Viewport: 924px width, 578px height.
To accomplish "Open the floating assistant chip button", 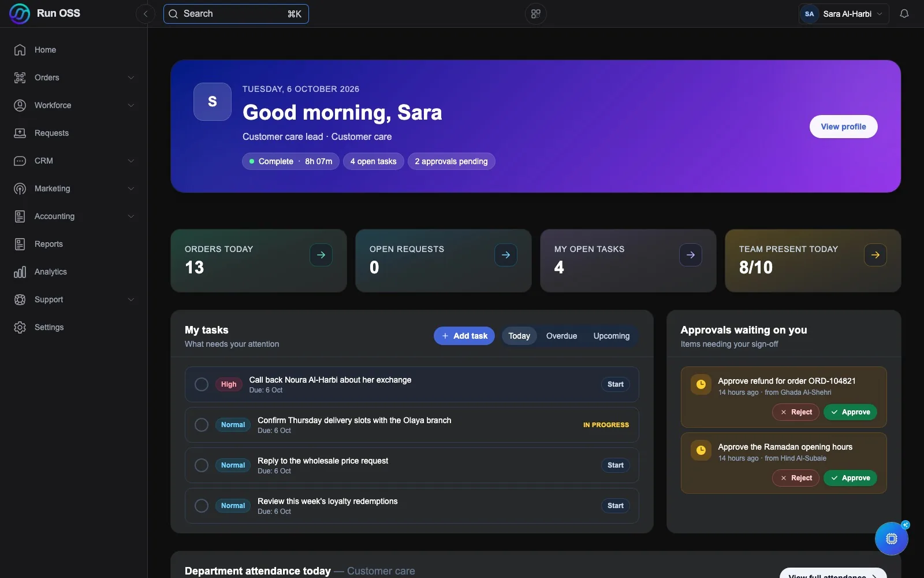I will pos(892,539).
